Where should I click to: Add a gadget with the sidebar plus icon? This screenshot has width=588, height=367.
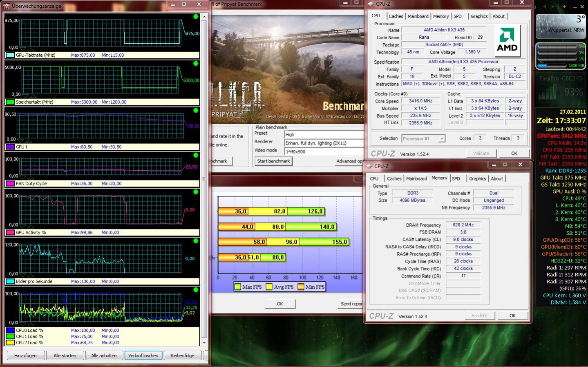[564, 7]
